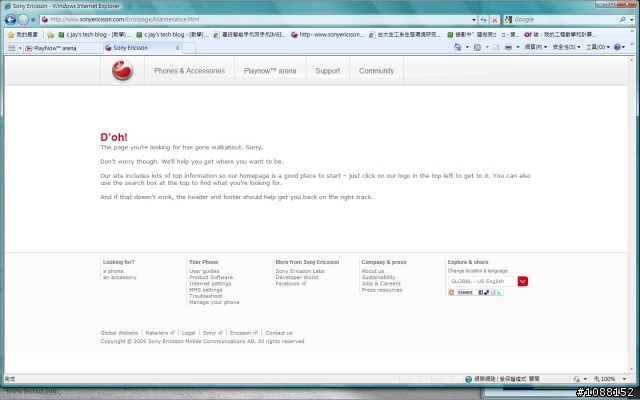Screen dimensions: 640x400
Task: Click the GLOBAL - US English language field
Action: (x=483, y=281)
